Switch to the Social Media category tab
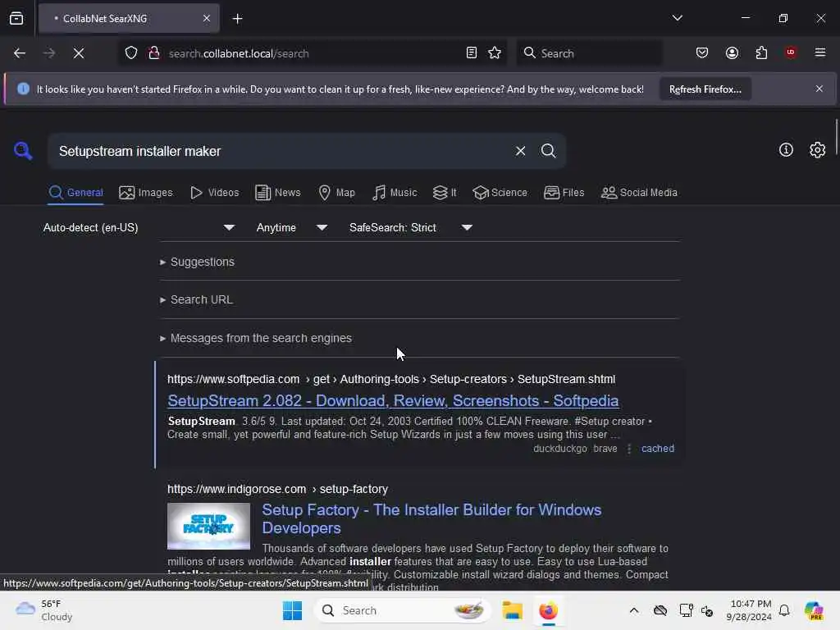Image resolution: width=840 pixels, height=630 pixels. tap(639, 192)
